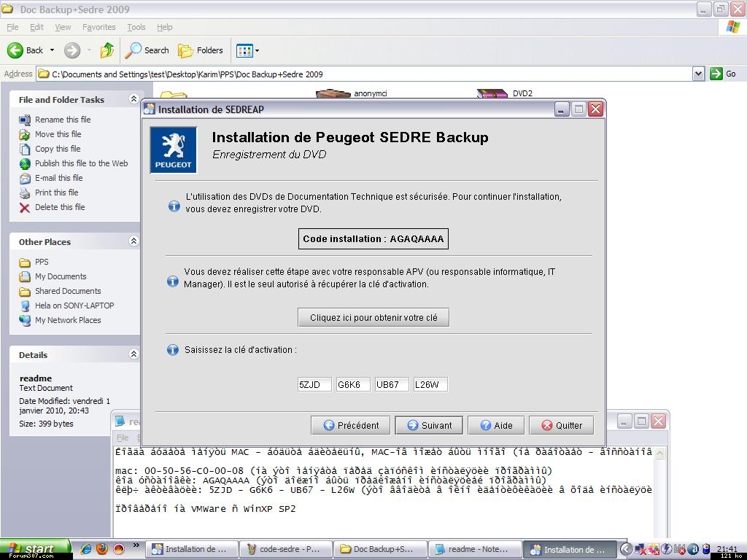This screenshot has height=560, width=747.
Task: Switch to the readme - Notepad taskbar button
Action: point(473,549)
